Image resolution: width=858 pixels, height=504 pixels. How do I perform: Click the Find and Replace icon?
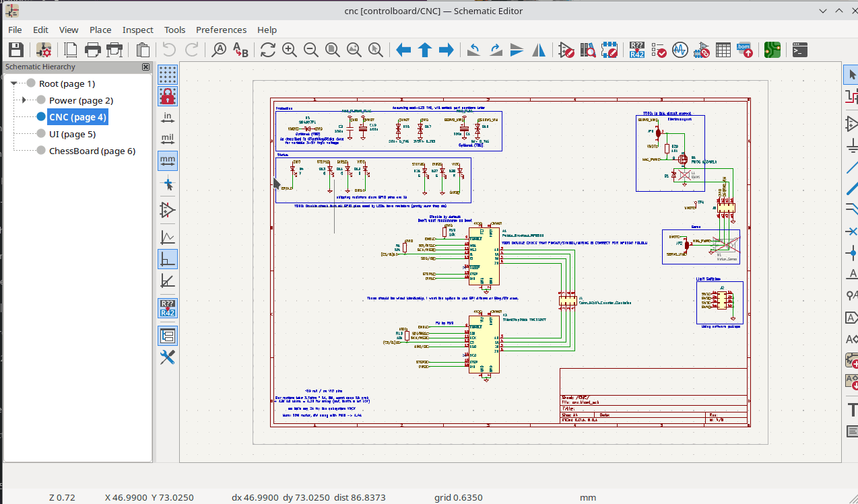[240, 50]
